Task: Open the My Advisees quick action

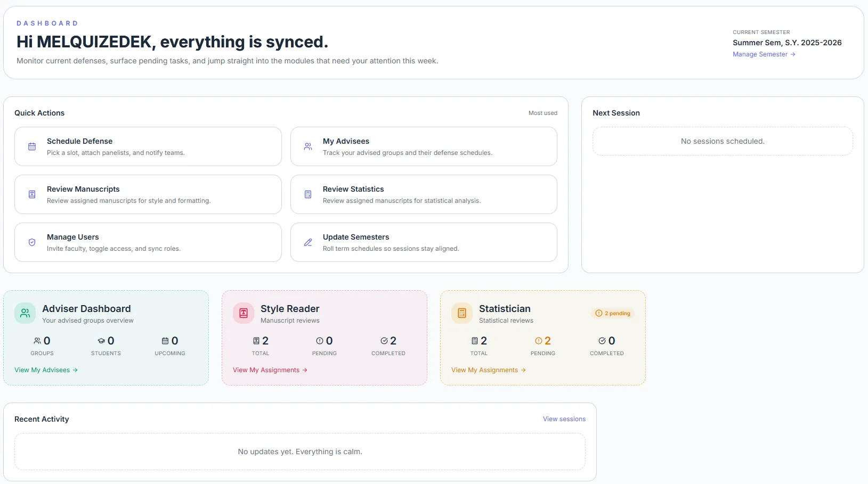Action: click(x=424, y=146)
